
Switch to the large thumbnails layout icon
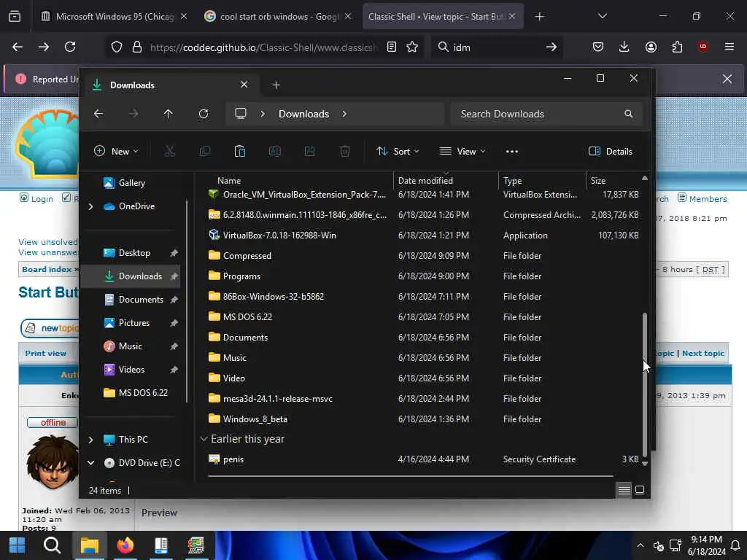click(640, 490)
